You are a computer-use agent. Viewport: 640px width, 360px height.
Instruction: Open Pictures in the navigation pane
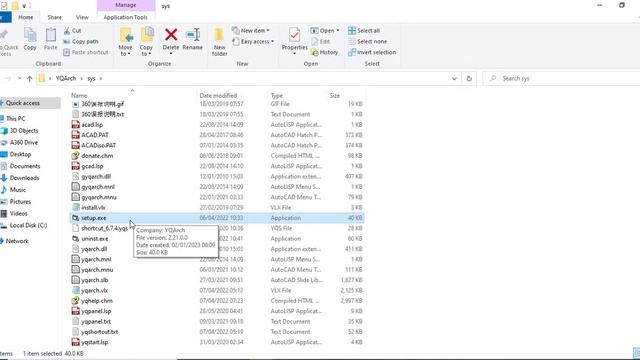pos(20,202)
